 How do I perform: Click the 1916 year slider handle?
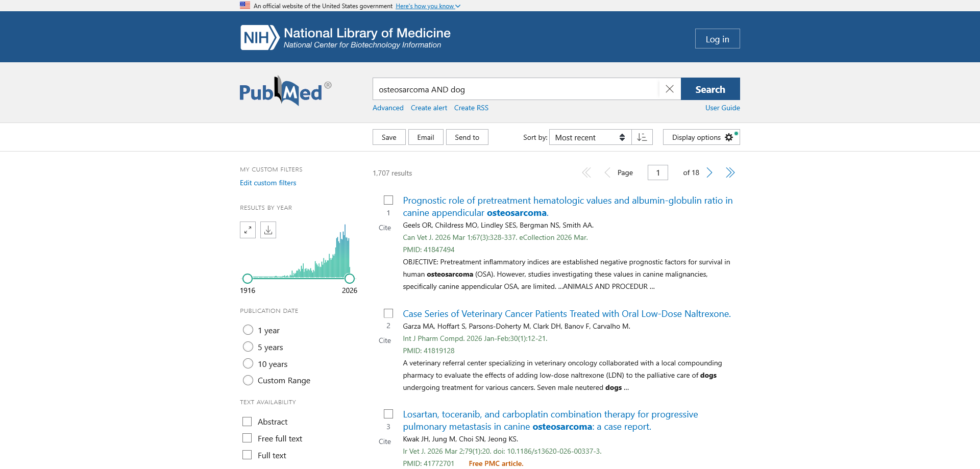pyautogui.click(x=248, y=279)
